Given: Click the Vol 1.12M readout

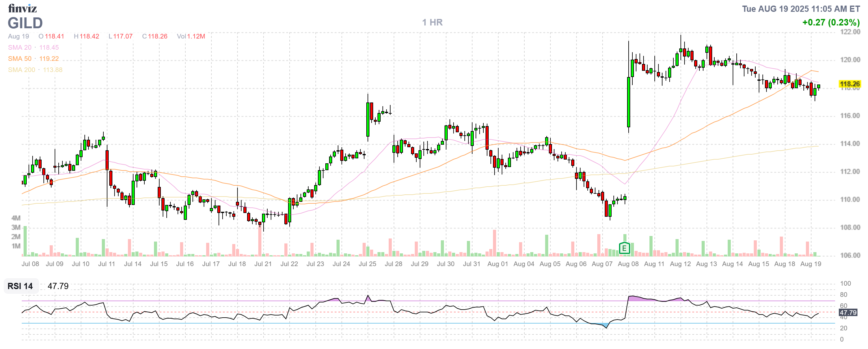Looking at the screenshot, I should coord(191,36).
